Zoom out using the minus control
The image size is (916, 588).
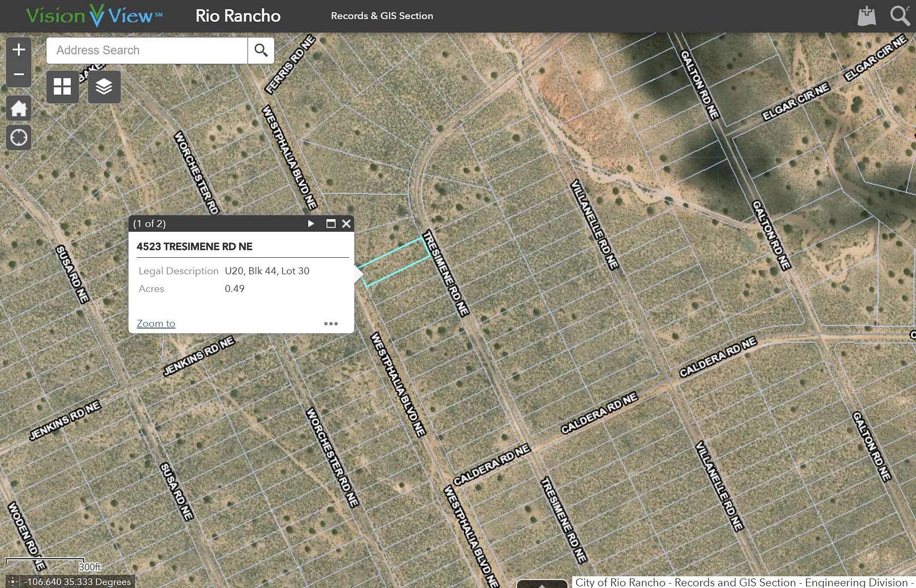tap(19, 74)
